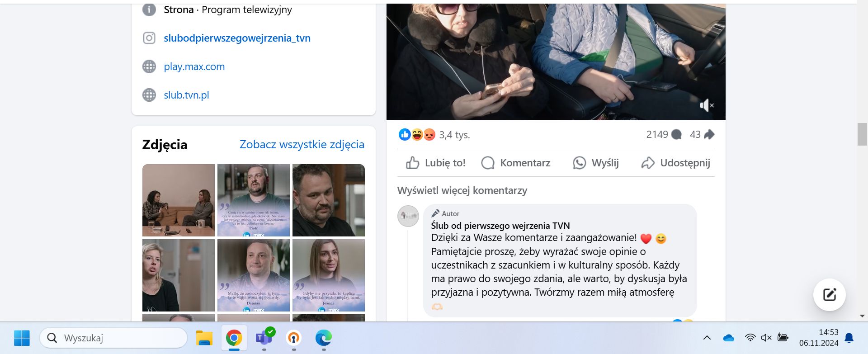868x354 pixels.
Task: Open the 3,4 tys. reactions count
Action: tap(454, 135)
